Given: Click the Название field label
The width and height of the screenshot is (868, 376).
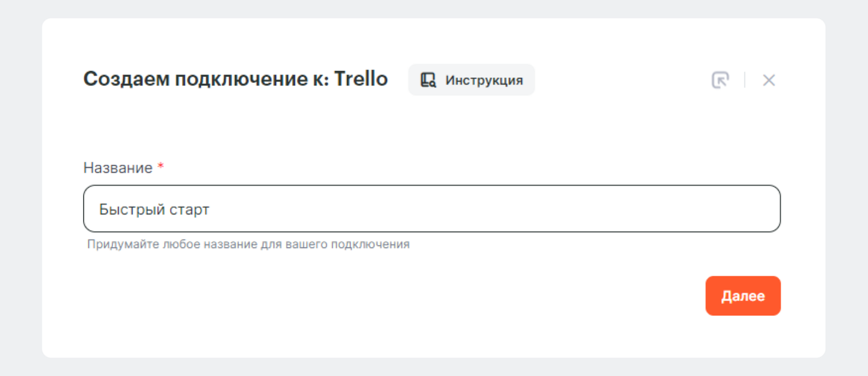Looking at the screenshot, I should (x=118, y=168).
